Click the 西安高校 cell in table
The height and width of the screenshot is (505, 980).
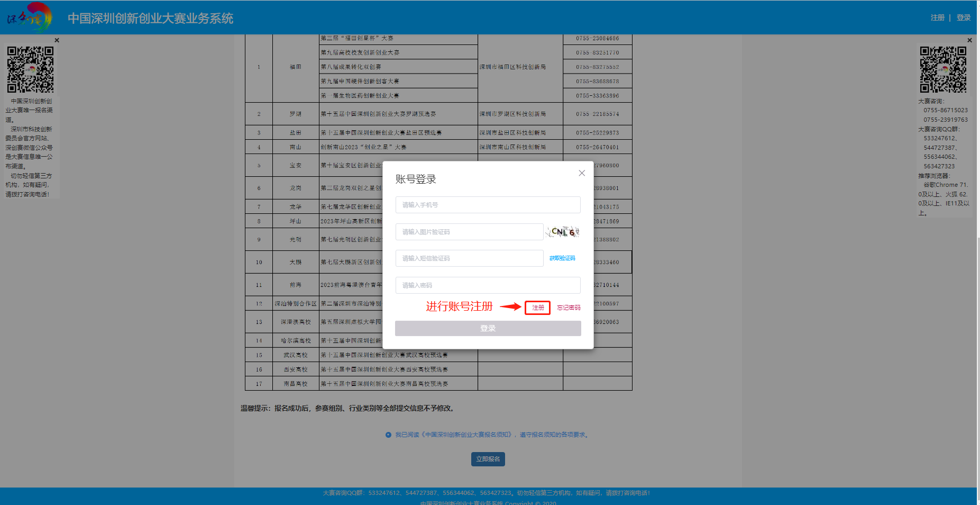[x=296, y=369]
